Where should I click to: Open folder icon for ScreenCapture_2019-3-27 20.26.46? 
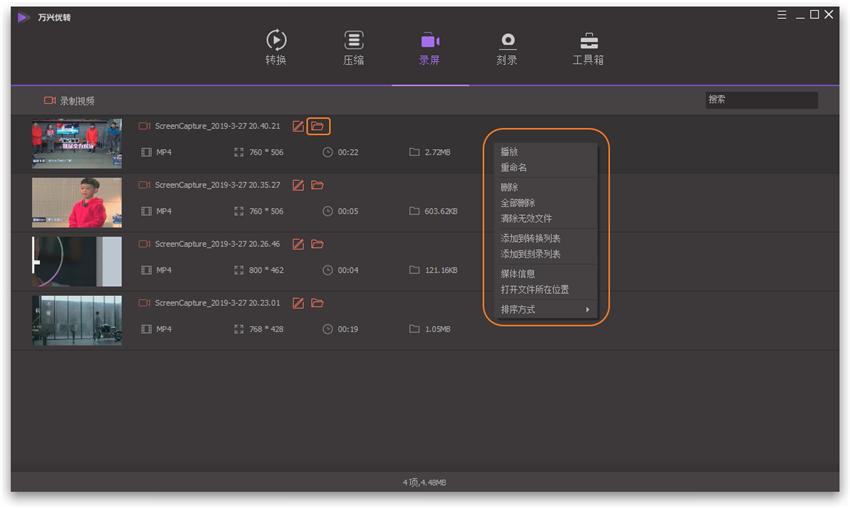pos(318,244)
